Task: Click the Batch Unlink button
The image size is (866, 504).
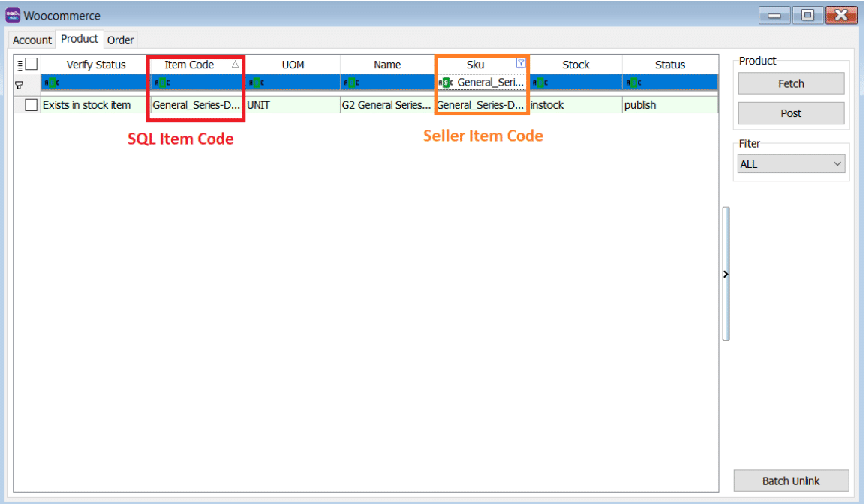Action: (x=791, y=481)
